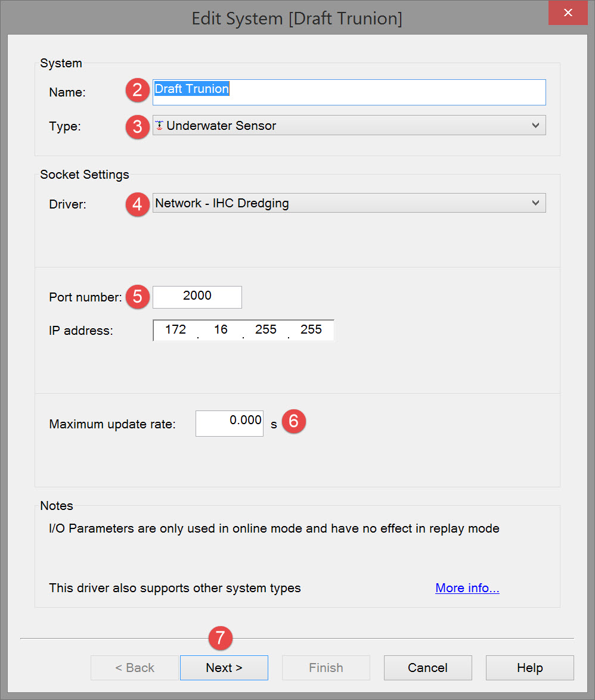
Task: Select second IP address octet 16
Action: [221, 330]
